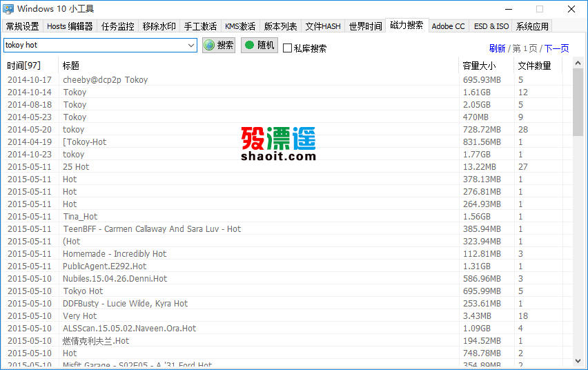This screenshot has width=588, height=370.
Task: Click the 378.13MB size cell
Action: [482, 179]
